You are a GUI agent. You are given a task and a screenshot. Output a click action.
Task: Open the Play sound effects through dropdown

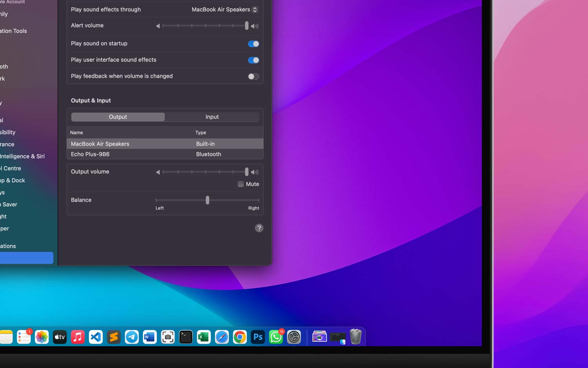(x=223, y=9)
